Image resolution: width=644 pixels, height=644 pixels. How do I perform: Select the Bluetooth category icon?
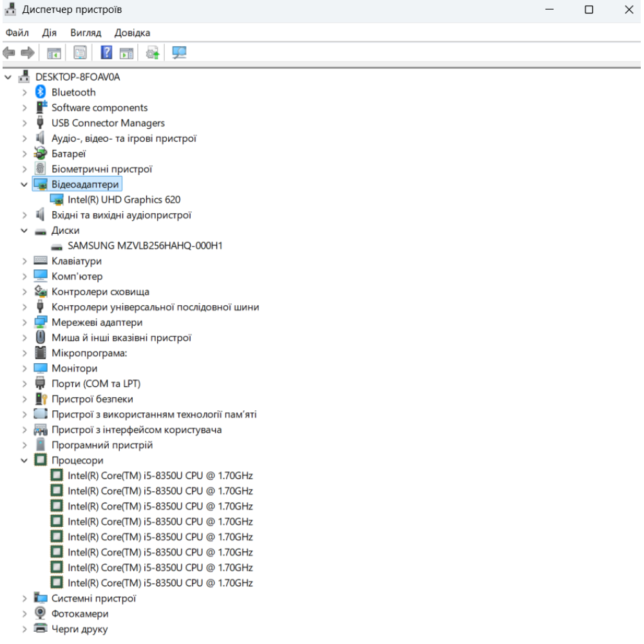tap(41, 92)
